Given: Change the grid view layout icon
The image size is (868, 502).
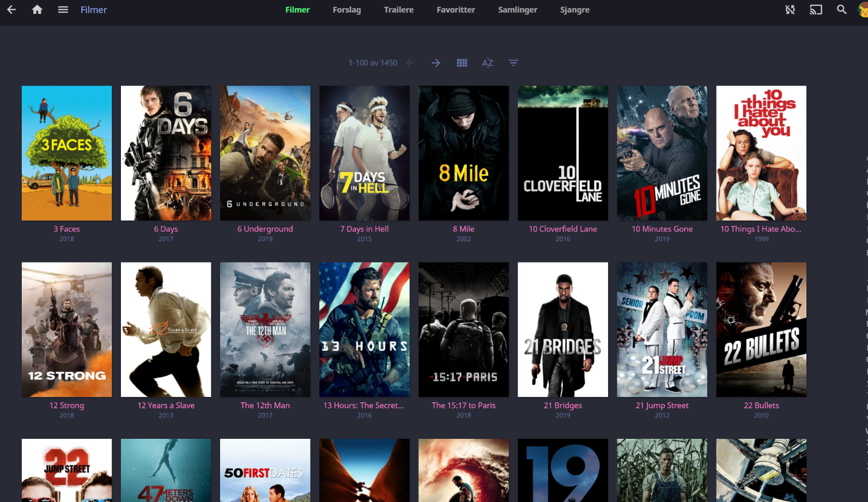Looking at the screenshot, I should [x=462, y=63].
